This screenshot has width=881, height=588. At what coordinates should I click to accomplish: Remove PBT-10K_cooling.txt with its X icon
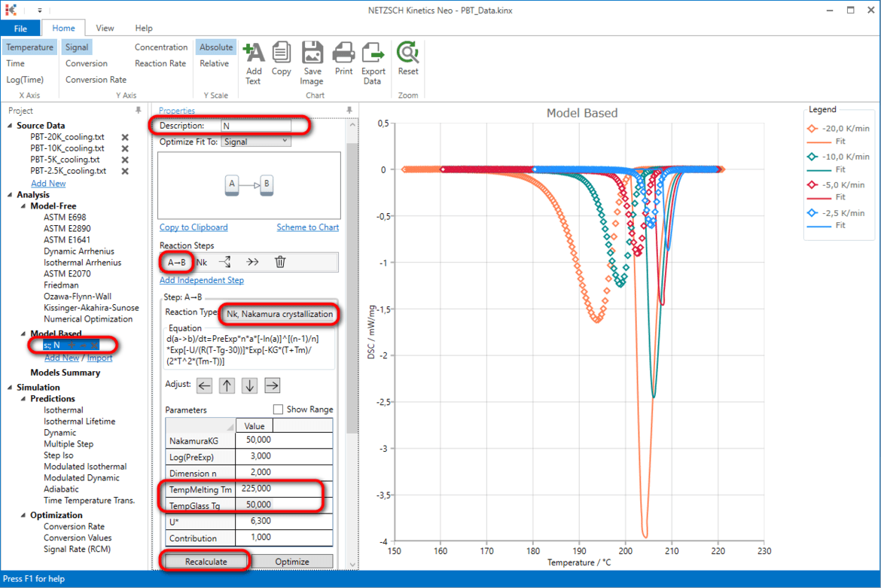pos(125,148)
